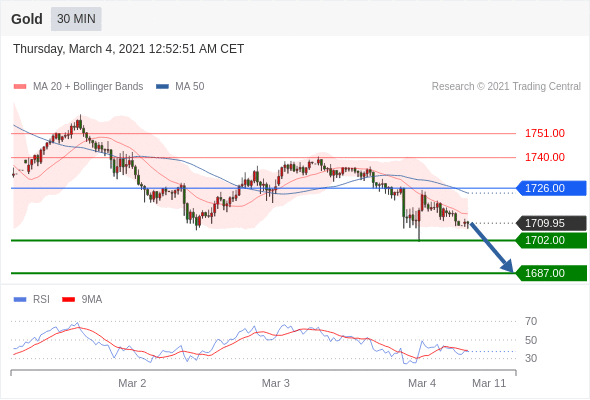Toggle the RSI legend label
The width and height of the screenshot is (590, 400).
click(x=41, y=300)
